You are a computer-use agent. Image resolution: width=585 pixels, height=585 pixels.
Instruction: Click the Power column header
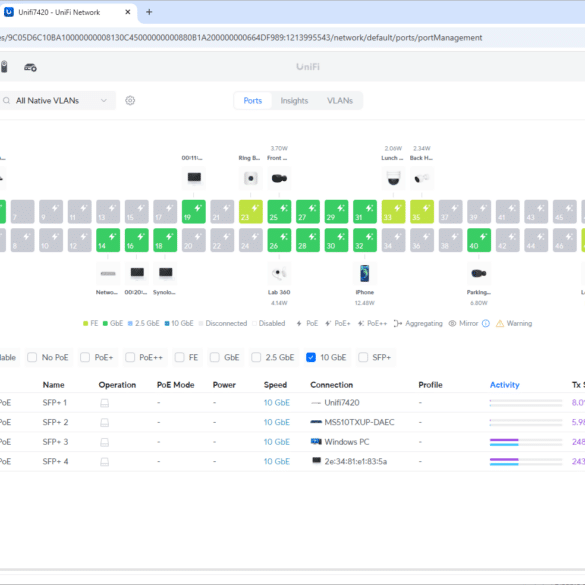coord(224,385)
